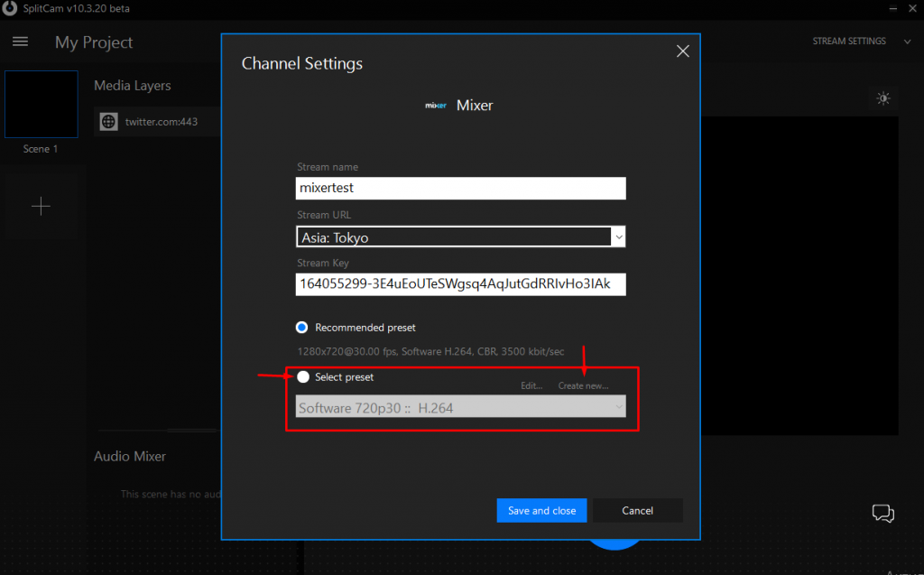Viewport: 924px width, 575px height.
Task: Open the Stream URL dropdown showing Asia: Tokyo
Action: click(x=460, y=237)
